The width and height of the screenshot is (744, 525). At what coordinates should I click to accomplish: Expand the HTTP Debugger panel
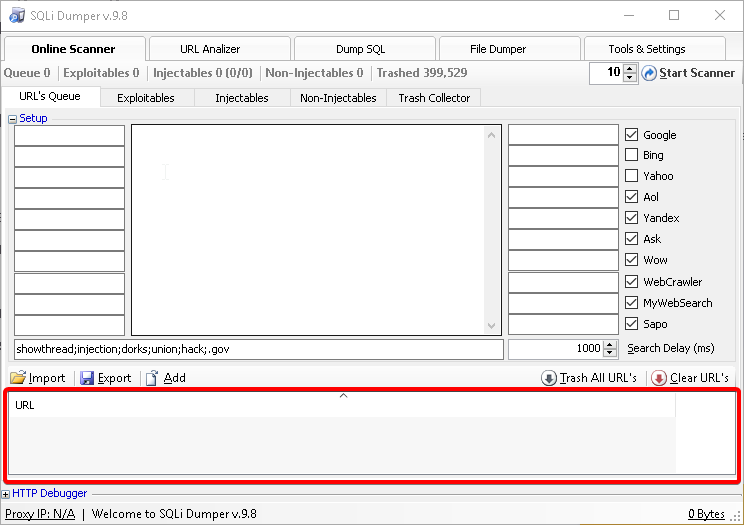click(6, 493)
